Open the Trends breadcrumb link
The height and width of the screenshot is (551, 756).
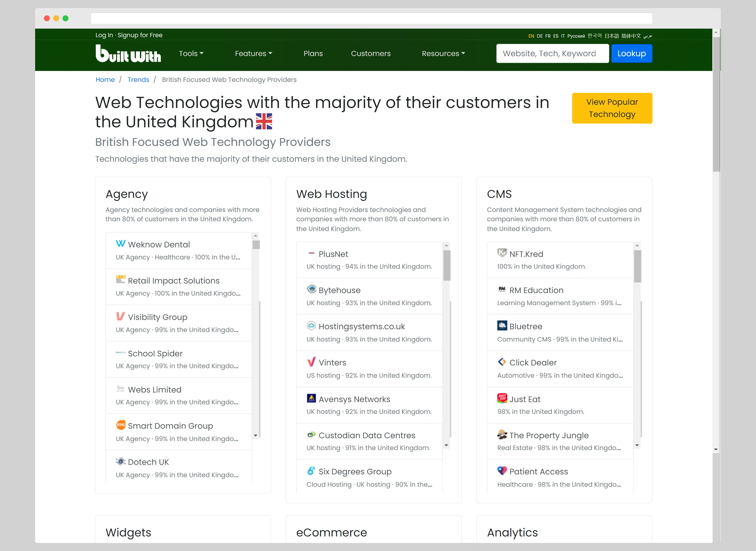(138, 79)
